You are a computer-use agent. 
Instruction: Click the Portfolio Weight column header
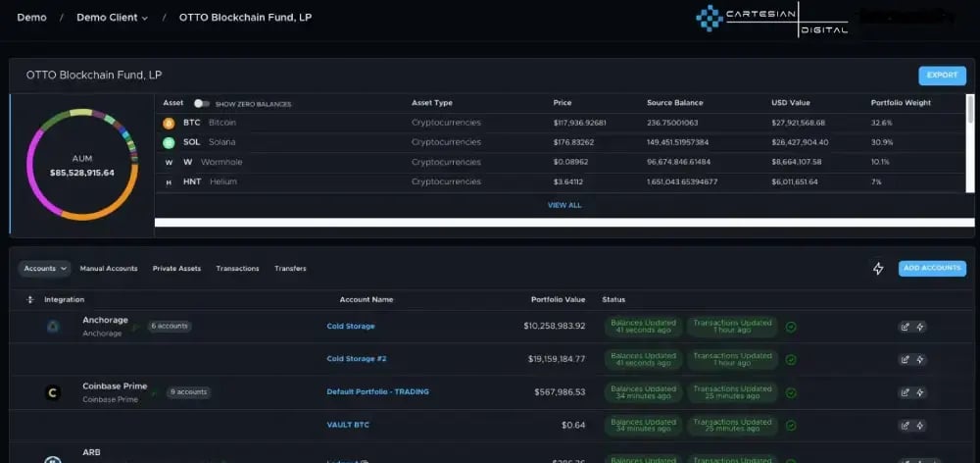(x=901, y=103)
